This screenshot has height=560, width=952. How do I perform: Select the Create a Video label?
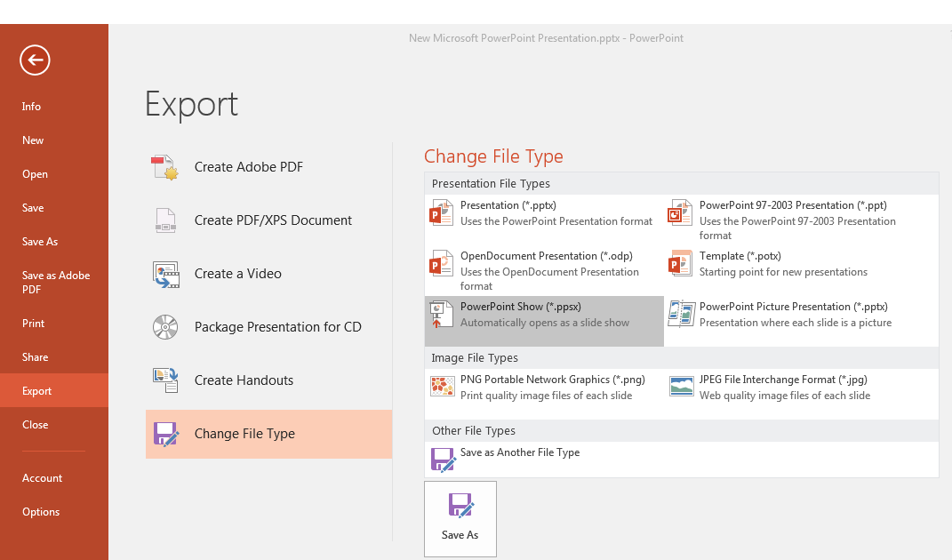(x=238, y=274)
